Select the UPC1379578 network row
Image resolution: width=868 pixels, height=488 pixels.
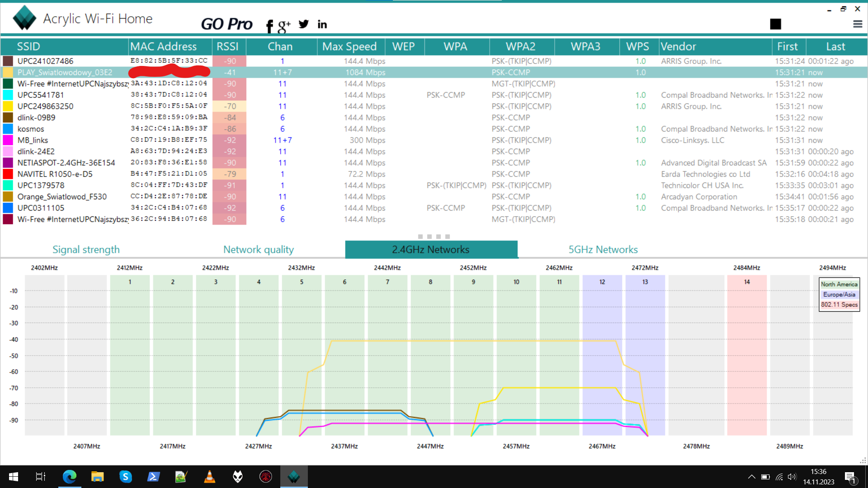[x=434, y=185]
